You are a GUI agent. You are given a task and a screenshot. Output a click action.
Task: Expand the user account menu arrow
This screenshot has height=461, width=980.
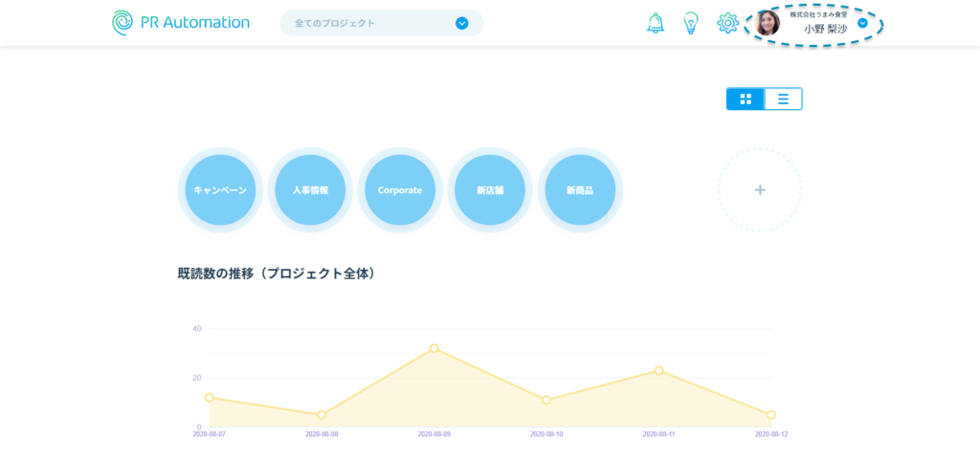click(862, 23)
